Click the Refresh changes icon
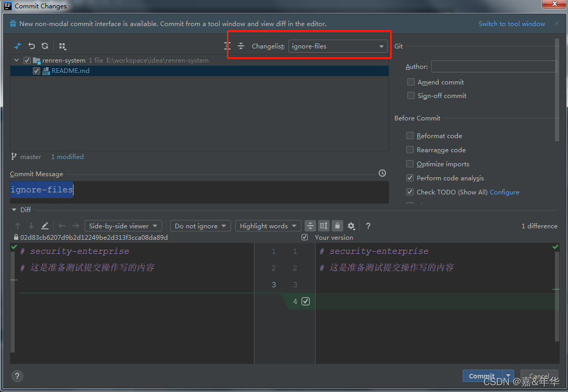The height and width of the screenshot is (392, 568). [x=45, y=46]
